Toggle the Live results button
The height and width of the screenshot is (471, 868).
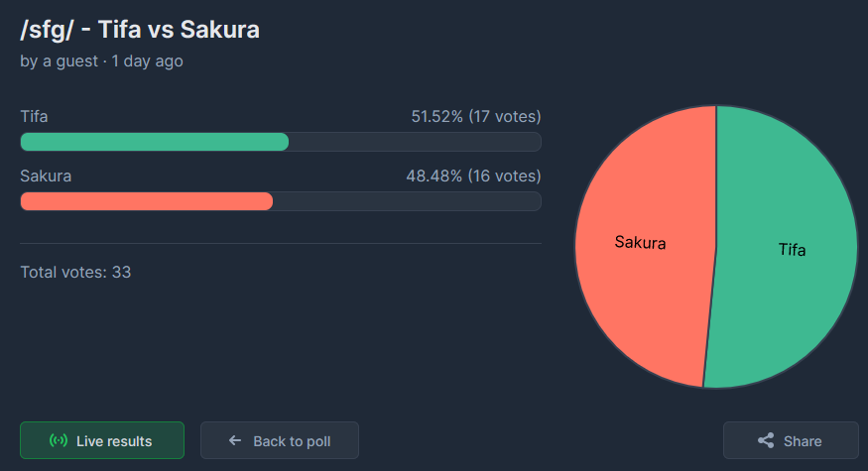(102, 440)
